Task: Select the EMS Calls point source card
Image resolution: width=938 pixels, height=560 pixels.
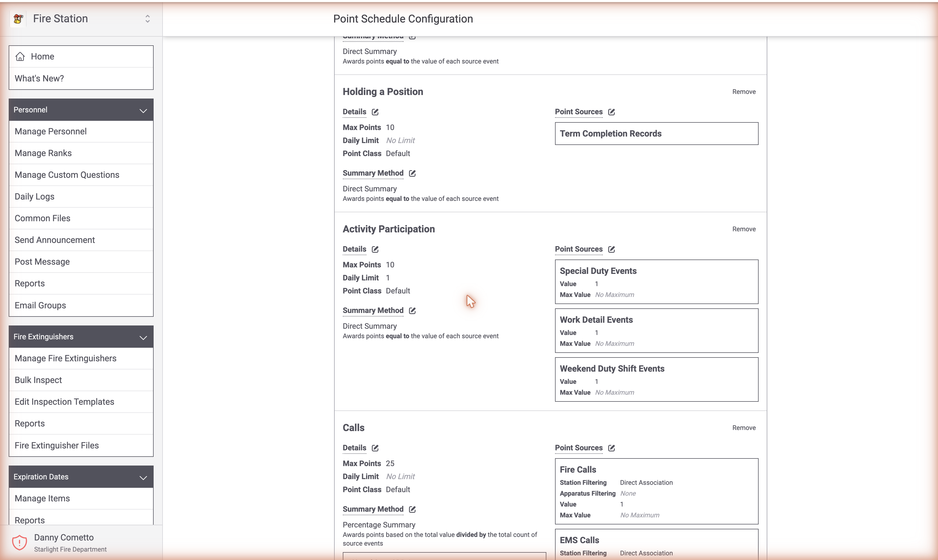Action: tap(657, 545)
